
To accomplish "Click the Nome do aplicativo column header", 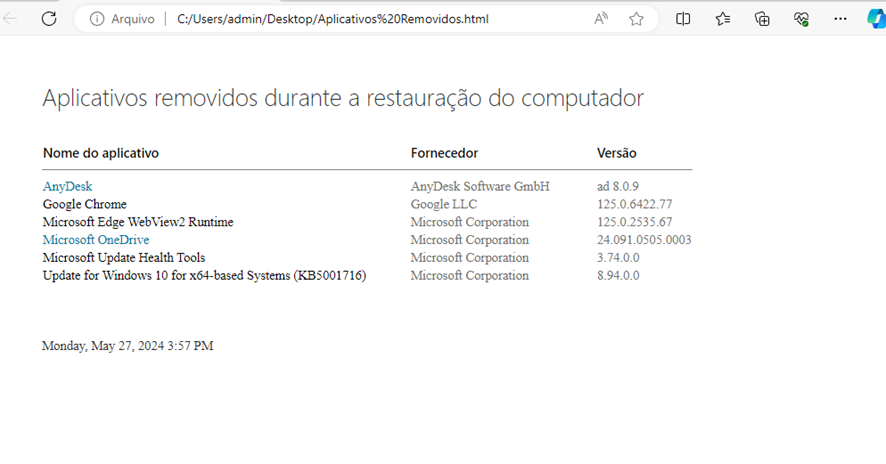I will coord(101,153).
